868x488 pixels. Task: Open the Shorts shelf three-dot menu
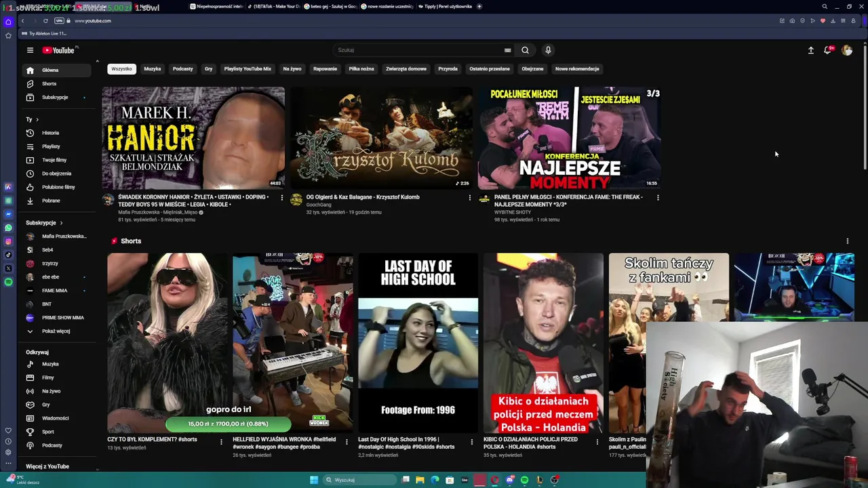(x=847, y=241)
